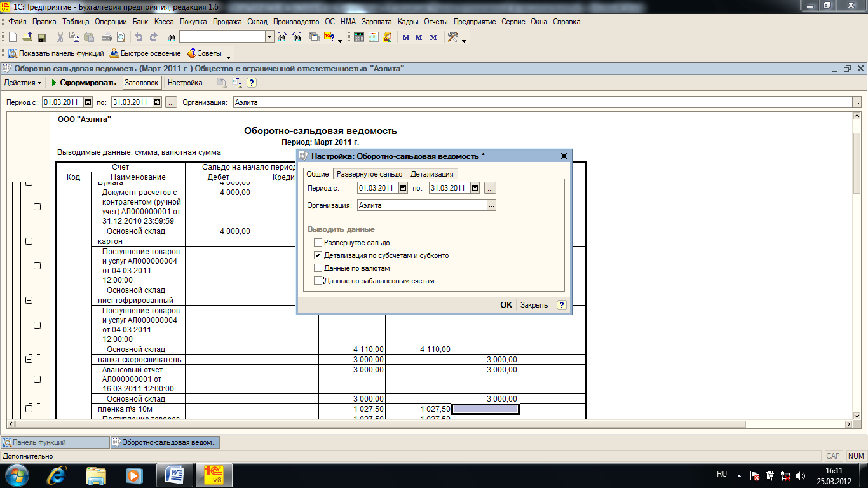Create a new document with the blank page icon

[x=13, y=37]
